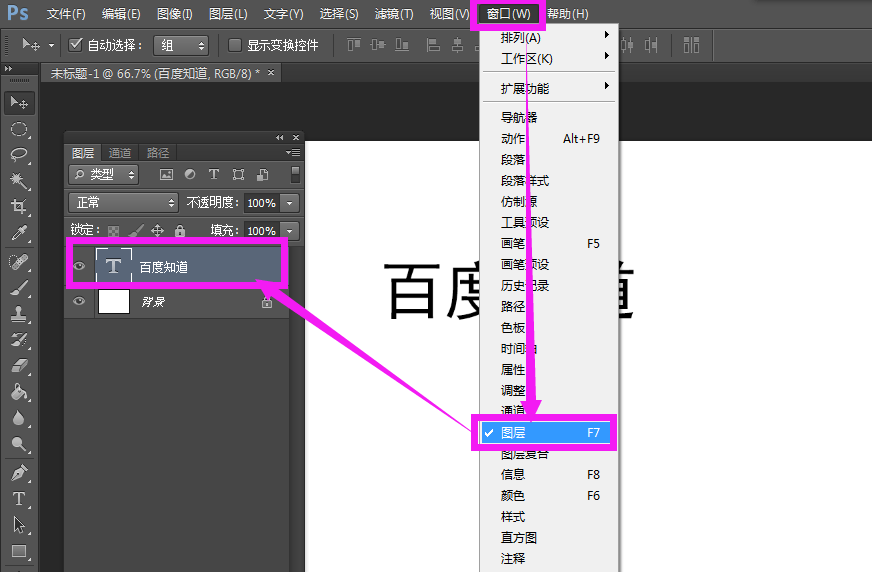Open the 编辑(E) menu
872x572 pixels.
coord(121,13)
